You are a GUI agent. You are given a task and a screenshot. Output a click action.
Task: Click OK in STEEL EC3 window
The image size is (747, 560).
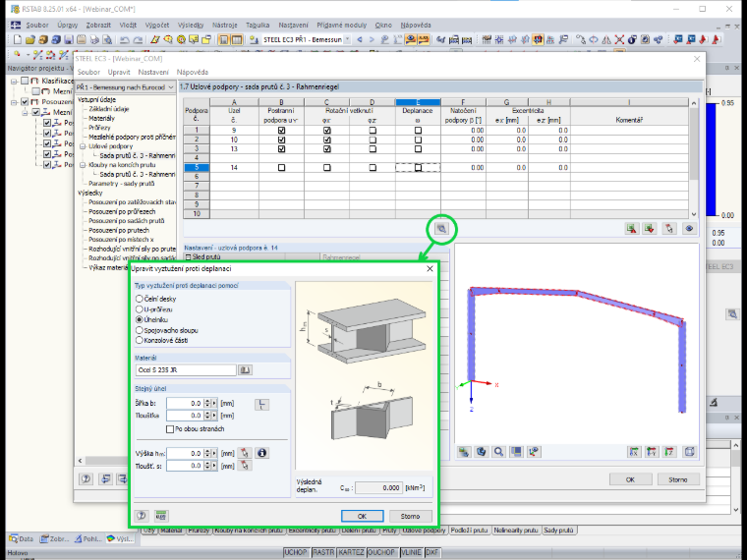[630, 479]
